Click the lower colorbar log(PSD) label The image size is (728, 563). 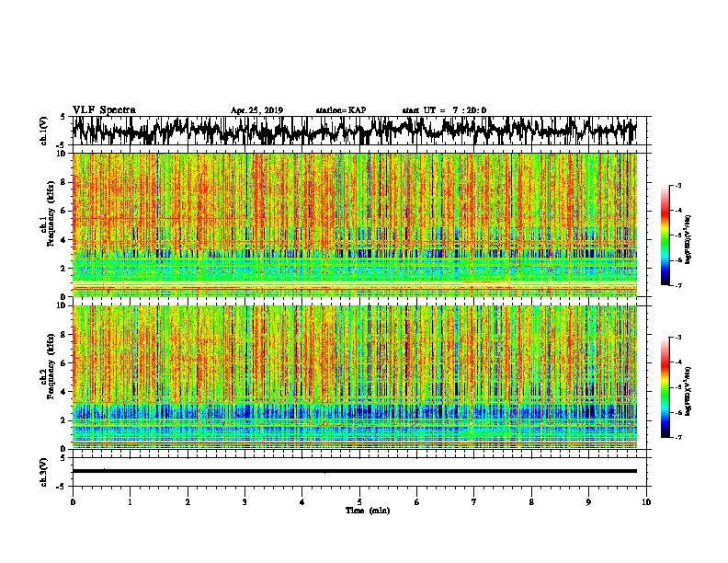(x=688, y=391)
